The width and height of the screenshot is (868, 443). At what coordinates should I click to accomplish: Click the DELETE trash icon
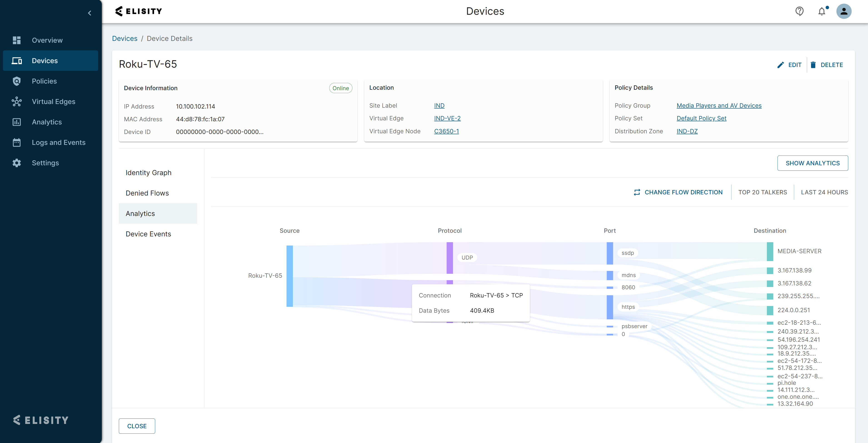813,65
